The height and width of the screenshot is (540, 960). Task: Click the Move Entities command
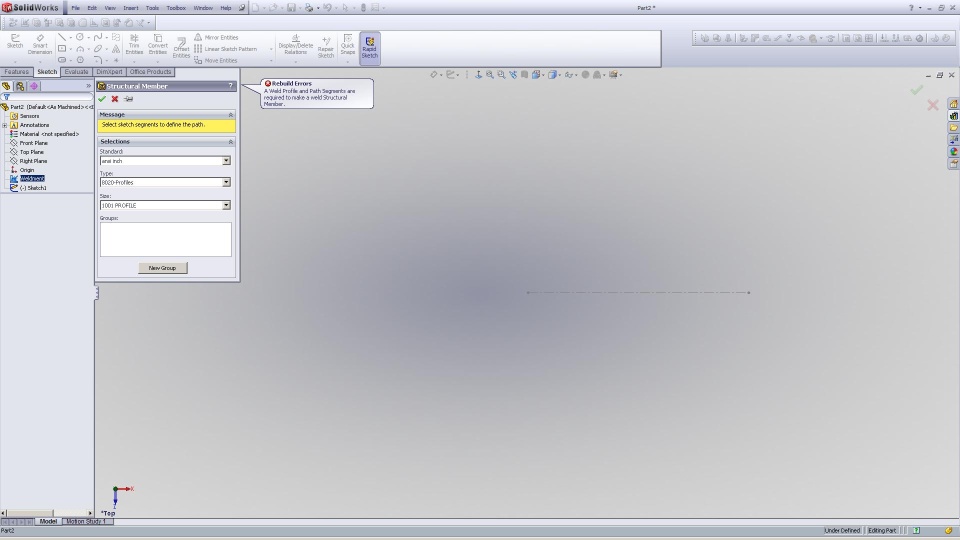(x=216, y=61)
